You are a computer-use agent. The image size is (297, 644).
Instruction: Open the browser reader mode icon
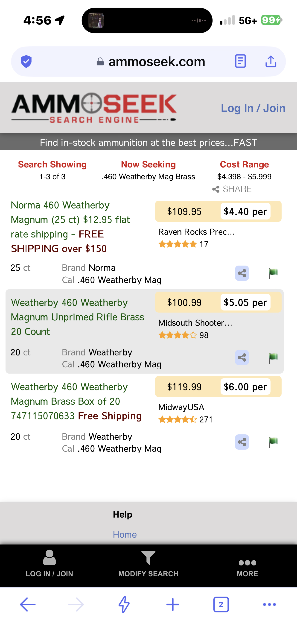click(x=241, y=61)
